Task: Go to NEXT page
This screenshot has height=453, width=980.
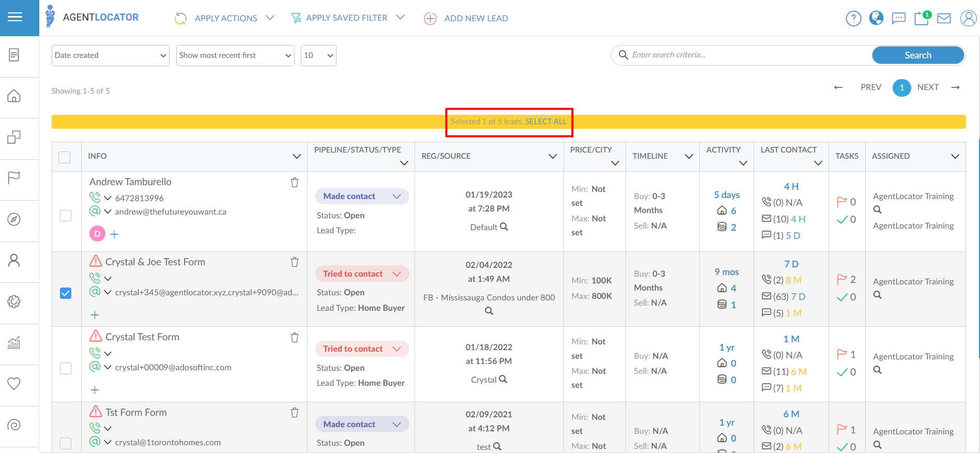Action: (x=928, y=87)
